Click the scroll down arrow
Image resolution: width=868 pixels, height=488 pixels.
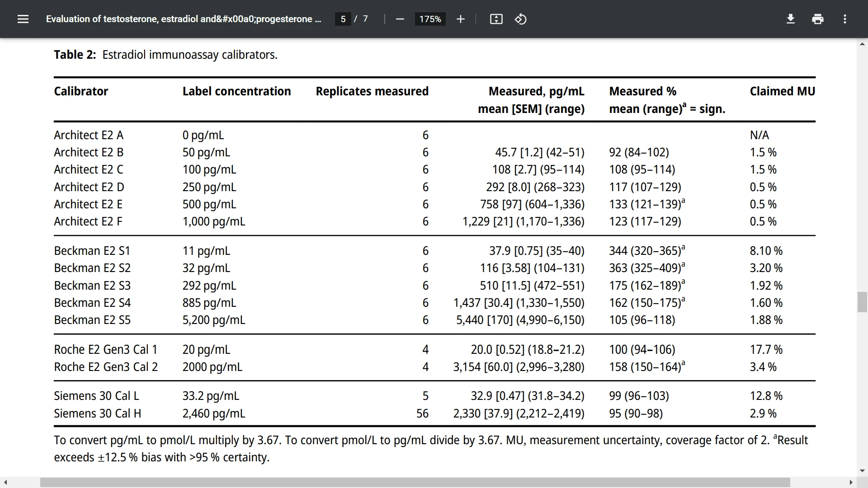[x=862, y=471]
